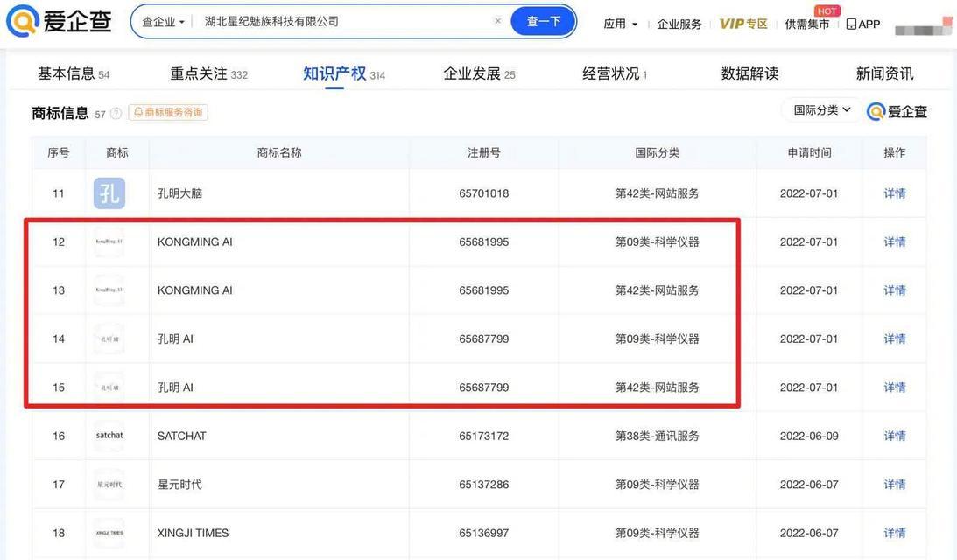The width and height of the screenshot is (957, 560).
Task: Open the 查企业 search type dropdown
Action: pos(163,21)
